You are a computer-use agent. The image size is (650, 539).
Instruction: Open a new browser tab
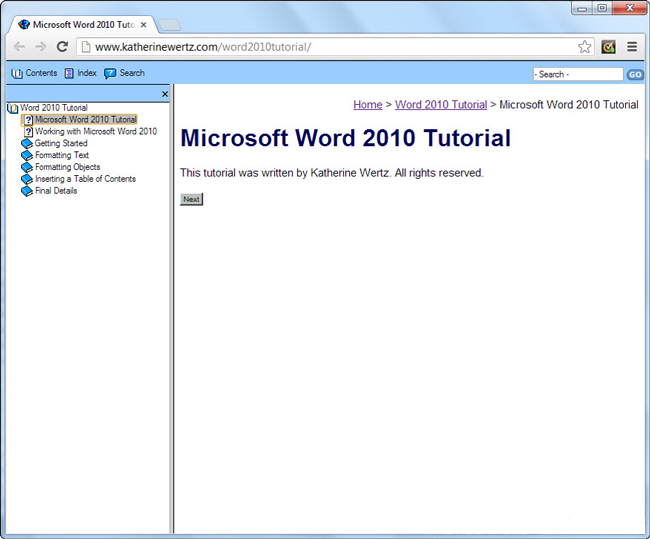[x=170, y=25]
